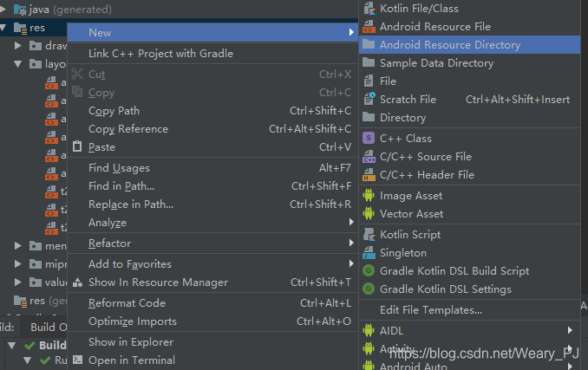Screen dimensions: 588x370
Task: Expand the values folder arrow
Action: (x=17, y=282)
